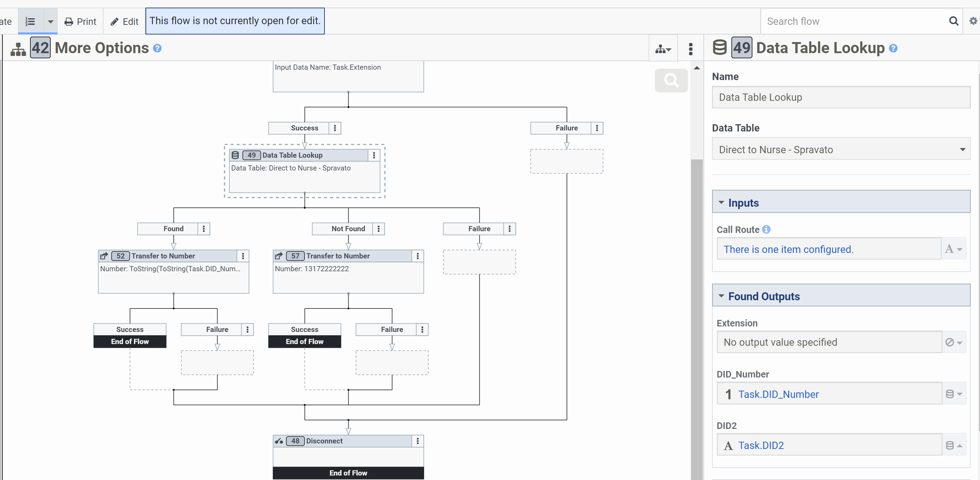Image resolution: width=980 pixels, height=480 pixels.
Task: Click the Task.DID2 value
Action: [x=761, y=445]
